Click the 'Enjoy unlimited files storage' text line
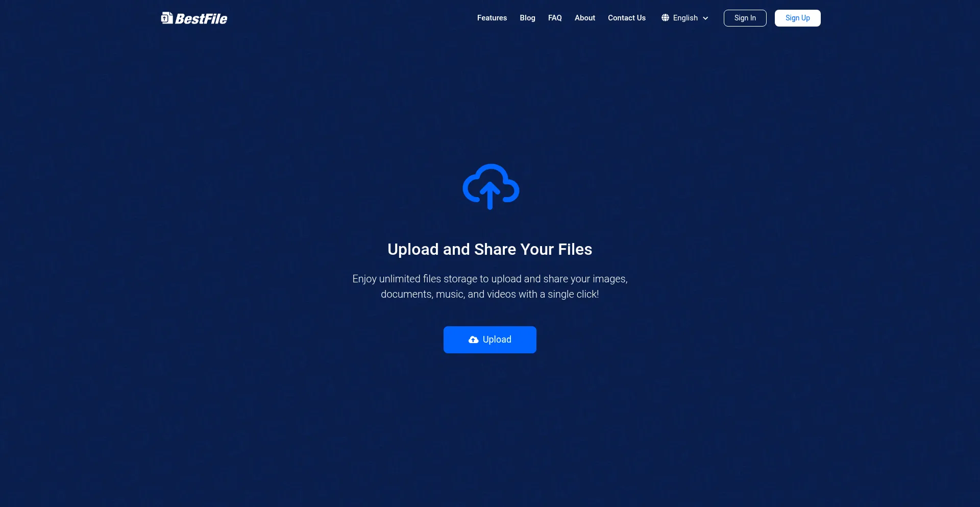Screen dimensions: 980x507 point(489,279)
